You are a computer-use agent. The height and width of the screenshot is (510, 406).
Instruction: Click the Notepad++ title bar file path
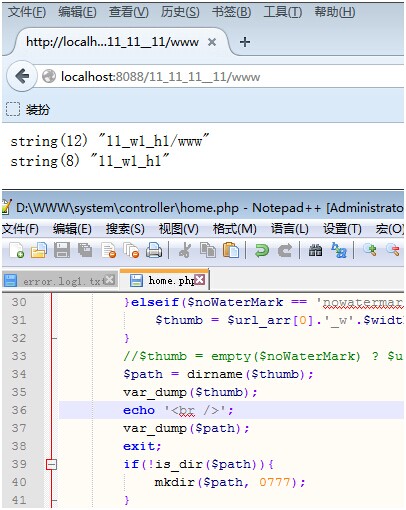click(x=127, y=208)
